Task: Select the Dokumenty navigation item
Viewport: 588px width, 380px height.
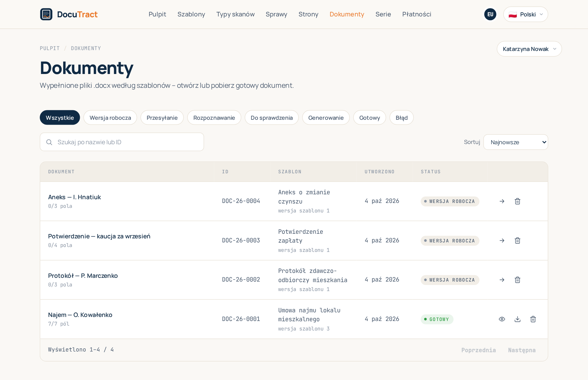Action: click(x=347, y=14)
